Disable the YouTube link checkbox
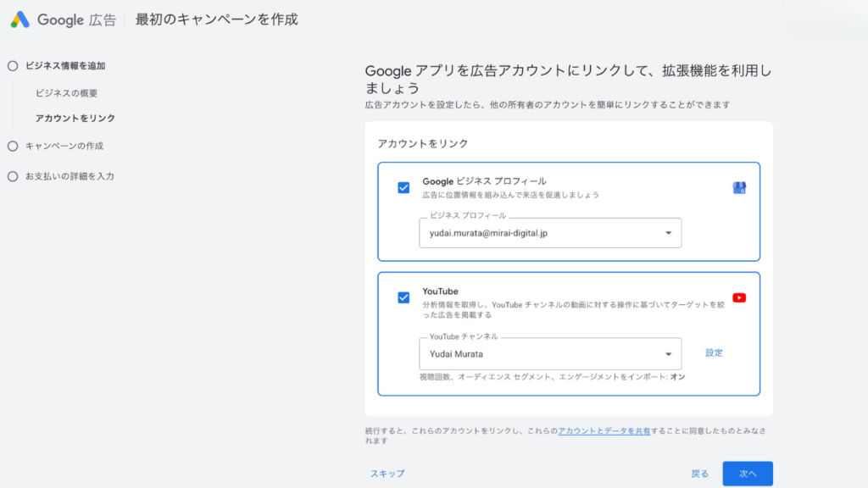The height and width of the screenshot is (488, 868). pos(403,297)
